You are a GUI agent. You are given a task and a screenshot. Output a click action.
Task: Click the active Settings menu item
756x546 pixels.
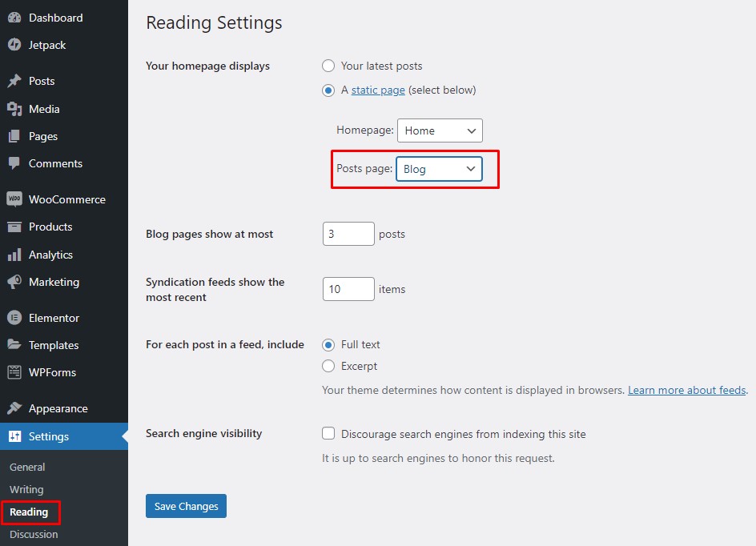point(64,436)
